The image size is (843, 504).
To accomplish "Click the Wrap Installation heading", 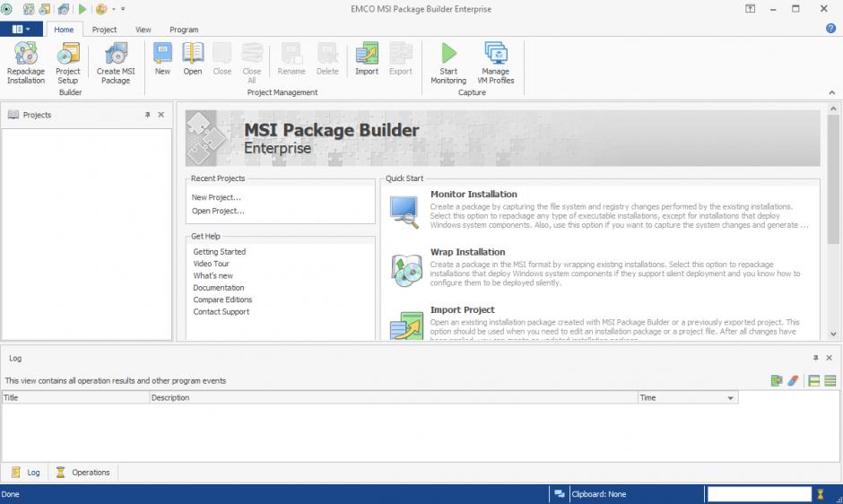I will pyautogui.click(x=468, y=252).
